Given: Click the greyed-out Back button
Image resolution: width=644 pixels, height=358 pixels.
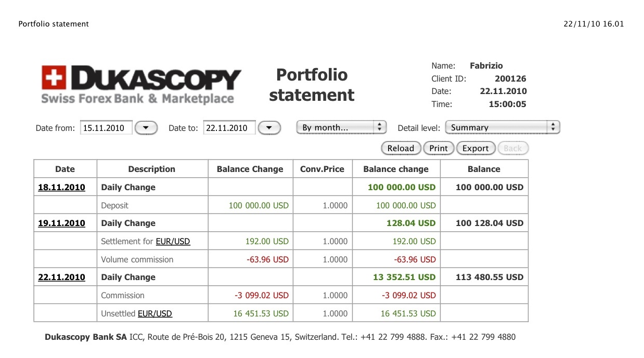Looking at the screenshot, I should 512,148.
